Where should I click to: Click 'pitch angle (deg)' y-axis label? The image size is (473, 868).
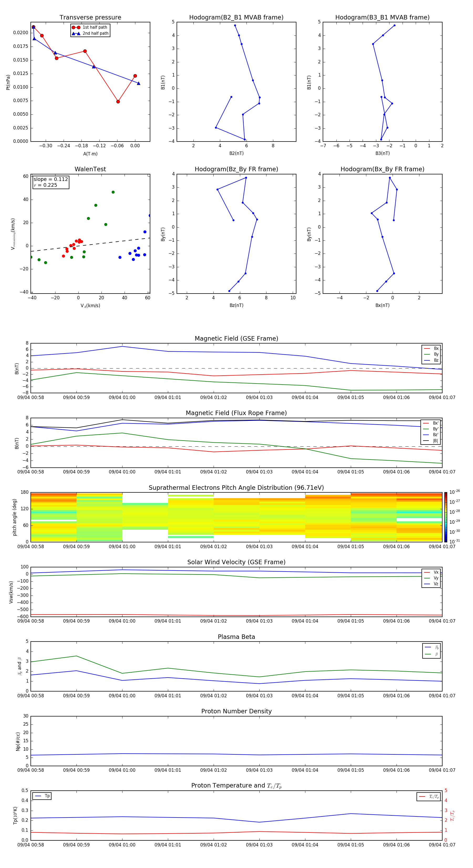[x=14, y=517]
